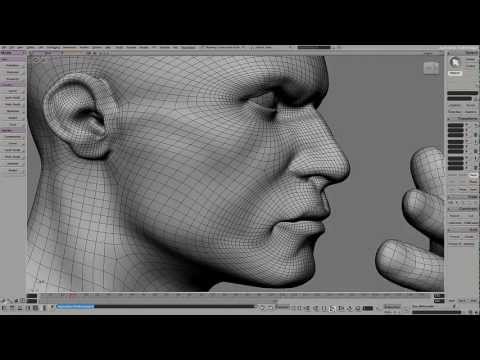480x360 pixels.
Task: Open the Modify Model menu at list bottom
Action: pyautogui.click(x=13, y=170)
